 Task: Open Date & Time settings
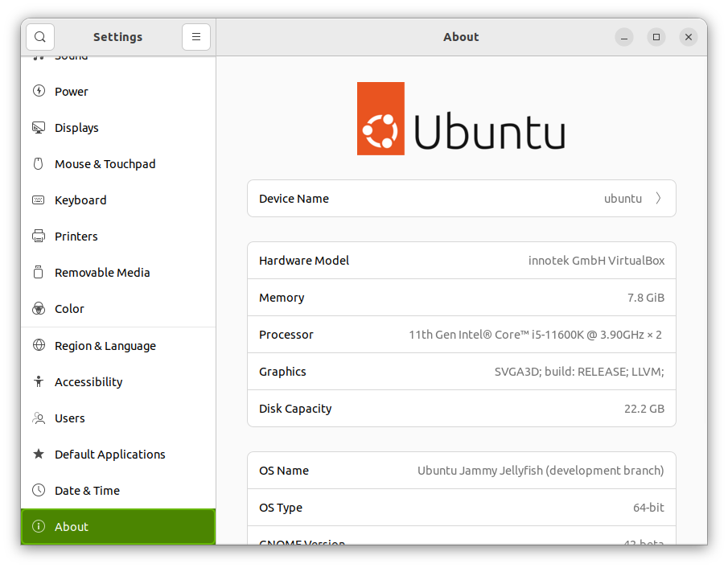(x=87, y=490)
